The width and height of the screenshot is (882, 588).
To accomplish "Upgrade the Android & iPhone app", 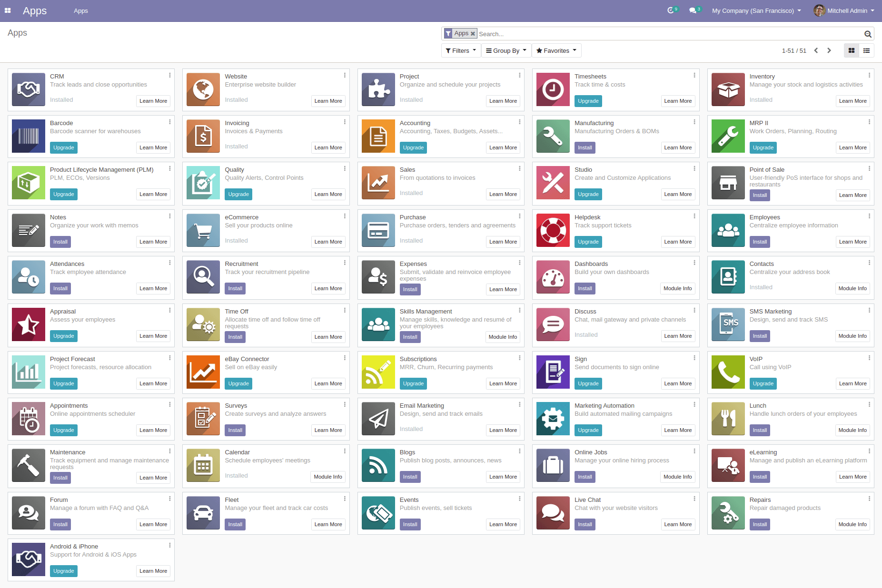I will [64, 571].
